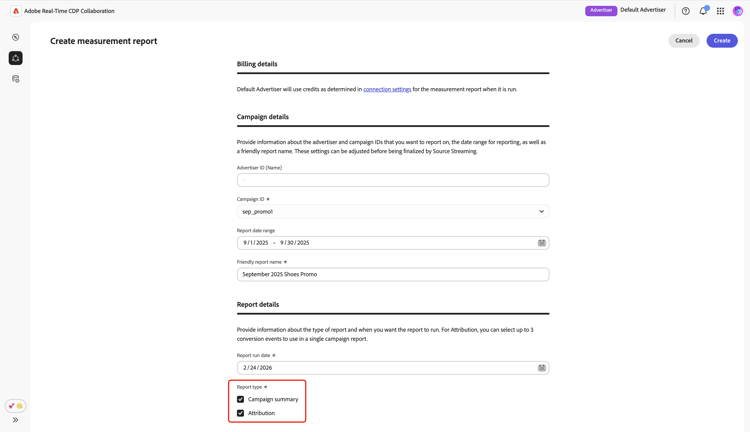Edit the Friendly report name field
This screenshot has width=750, height=432.
[393, 274]
